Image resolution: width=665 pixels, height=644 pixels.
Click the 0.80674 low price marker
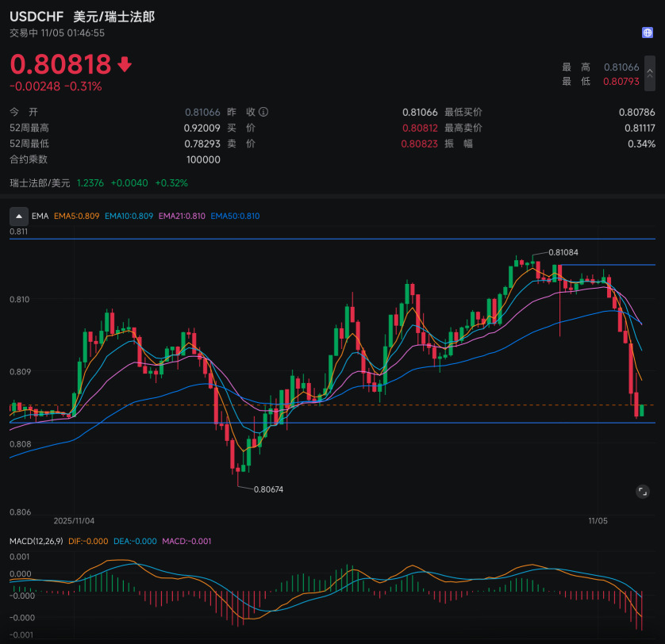pyautogui.click(x=268, y=489)
